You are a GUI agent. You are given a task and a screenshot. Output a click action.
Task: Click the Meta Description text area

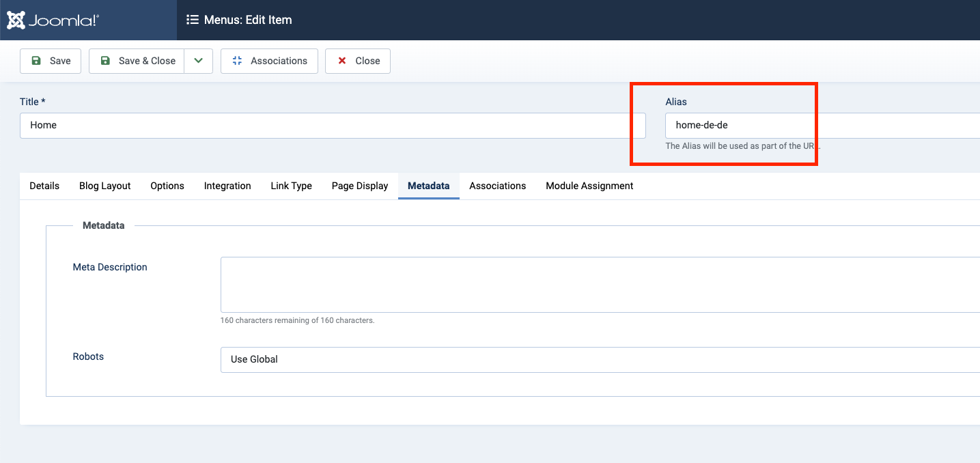click(600, 285)
